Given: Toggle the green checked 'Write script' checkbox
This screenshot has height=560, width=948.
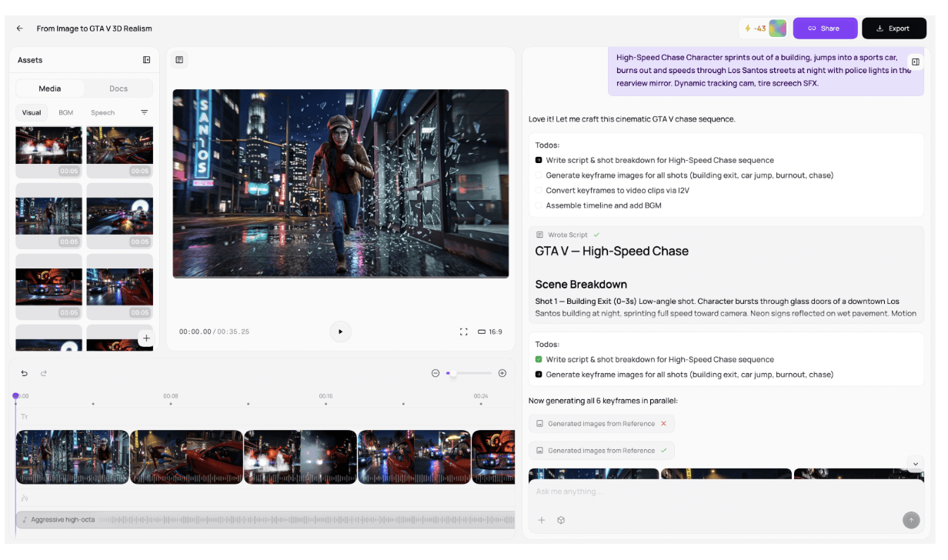Looking at the screenshot, I should coord(539,359).
